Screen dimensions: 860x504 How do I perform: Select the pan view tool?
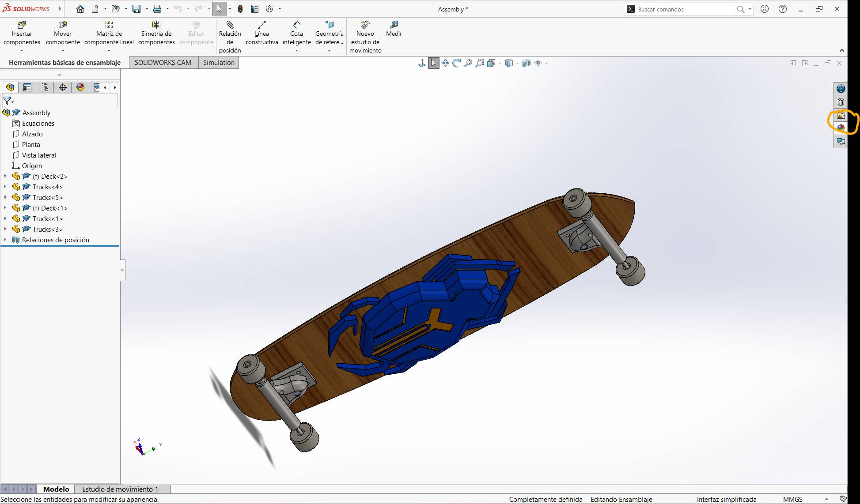[x=445, y=63]
